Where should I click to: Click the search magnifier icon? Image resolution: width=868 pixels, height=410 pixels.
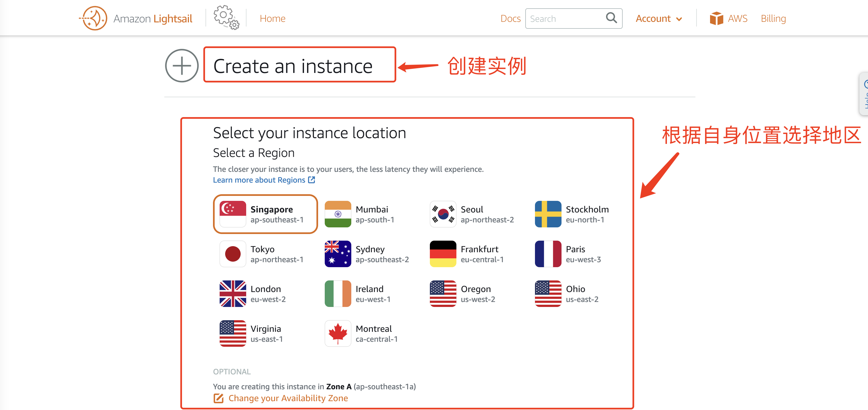tap(611, 18)
